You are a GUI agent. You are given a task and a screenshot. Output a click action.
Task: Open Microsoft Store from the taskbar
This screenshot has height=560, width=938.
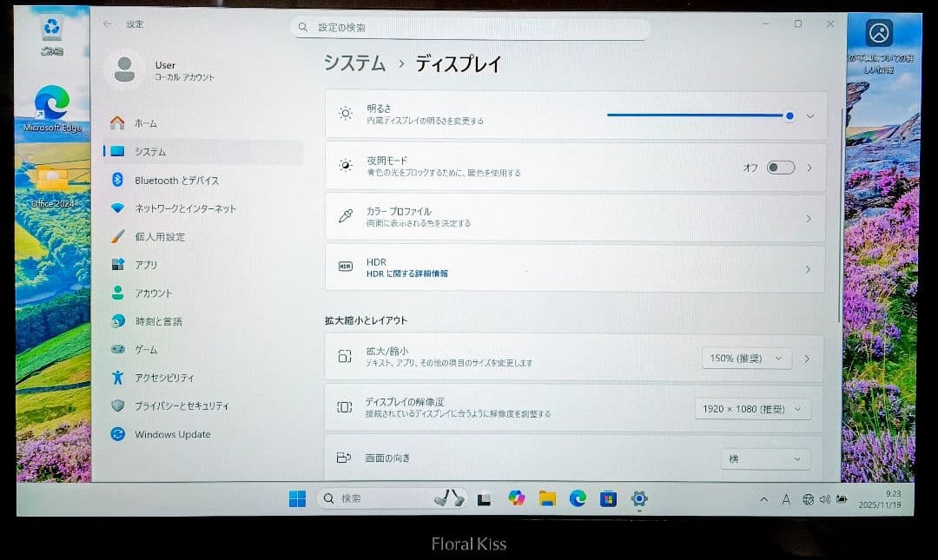tap(608, 499)
